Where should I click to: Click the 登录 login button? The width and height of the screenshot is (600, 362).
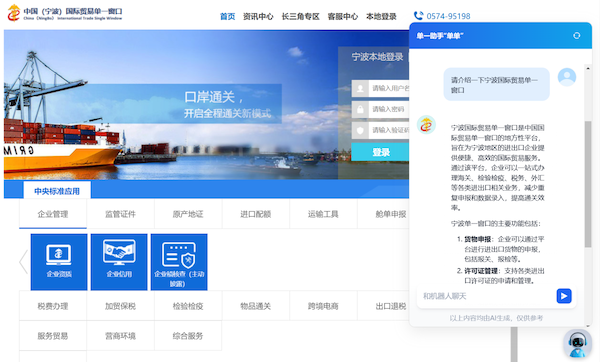[380, 152]
